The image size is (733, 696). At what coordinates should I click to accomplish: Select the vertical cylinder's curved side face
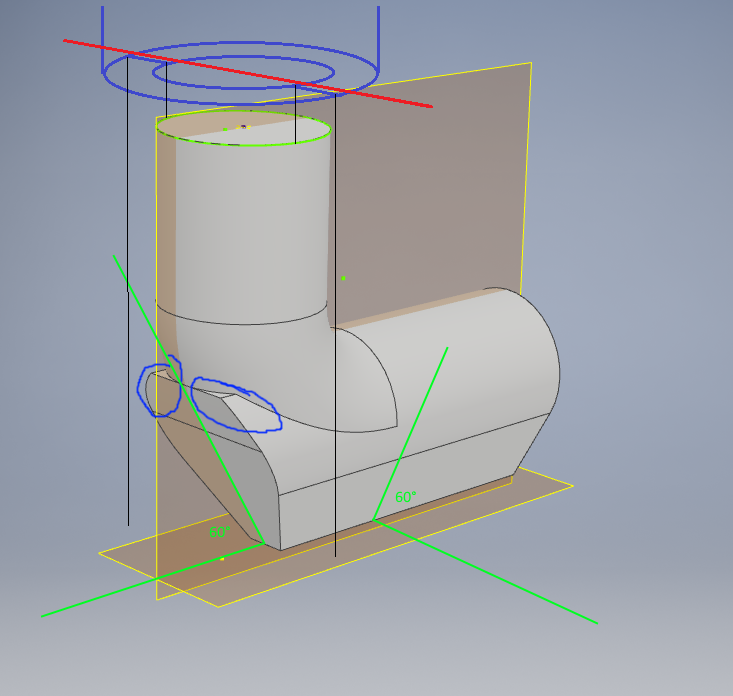coord(250,229)
